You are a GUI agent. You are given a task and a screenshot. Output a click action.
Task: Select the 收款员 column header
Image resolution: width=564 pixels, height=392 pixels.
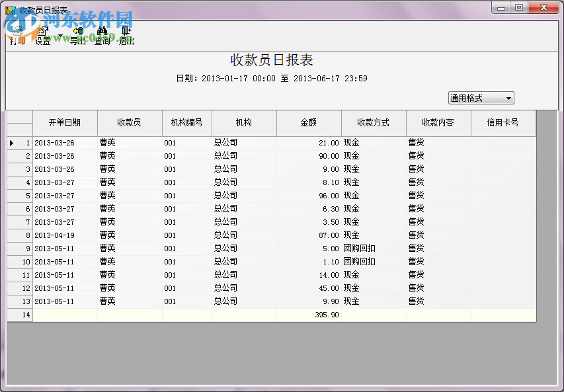point(129,123)
